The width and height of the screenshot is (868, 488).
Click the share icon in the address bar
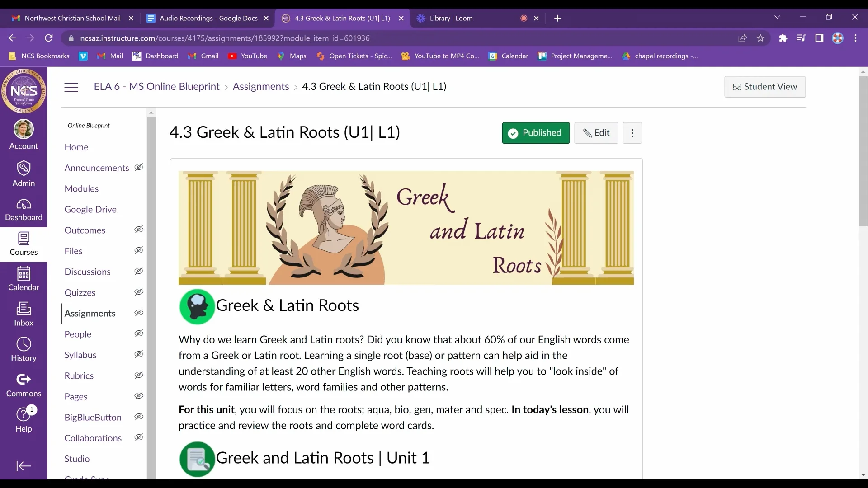click(743, 38)
